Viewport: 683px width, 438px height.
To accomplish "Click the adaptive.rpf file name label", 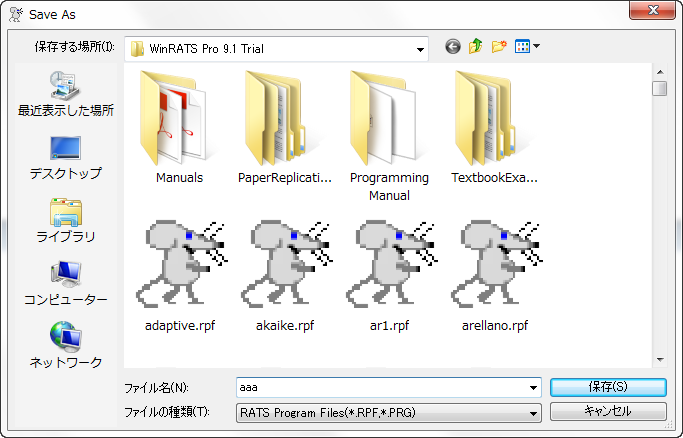I will (x=180, y=326).
